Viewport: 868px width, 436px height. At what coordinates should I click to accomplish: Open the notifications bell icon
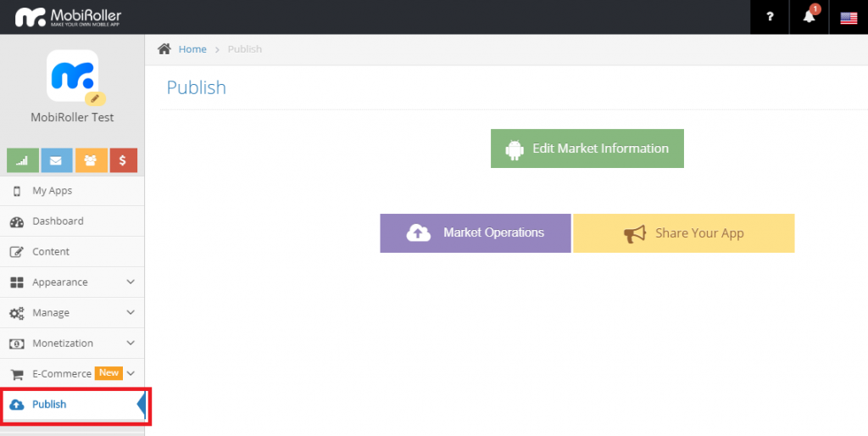810,17
